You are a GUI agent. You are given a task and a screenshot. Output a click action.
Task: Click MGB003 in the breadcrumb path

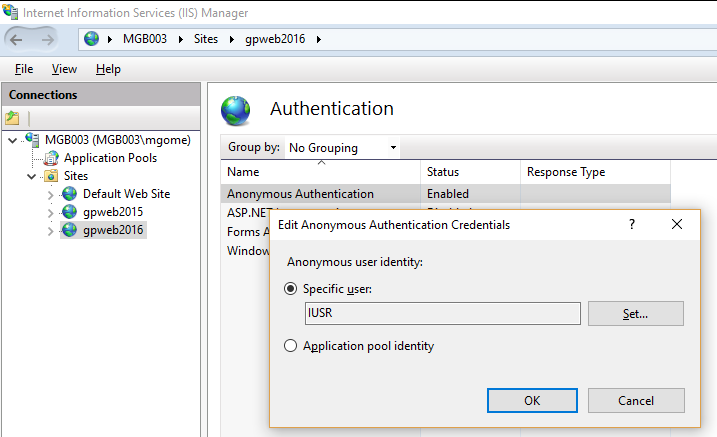[145, 39]
